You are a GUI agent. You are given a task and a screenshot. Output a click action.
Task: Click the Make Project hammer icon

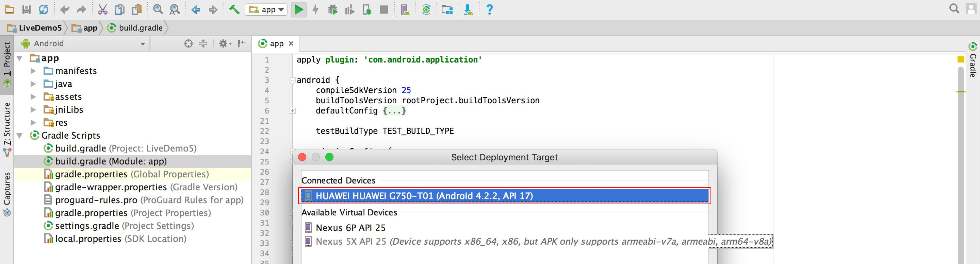click(234, 10)
